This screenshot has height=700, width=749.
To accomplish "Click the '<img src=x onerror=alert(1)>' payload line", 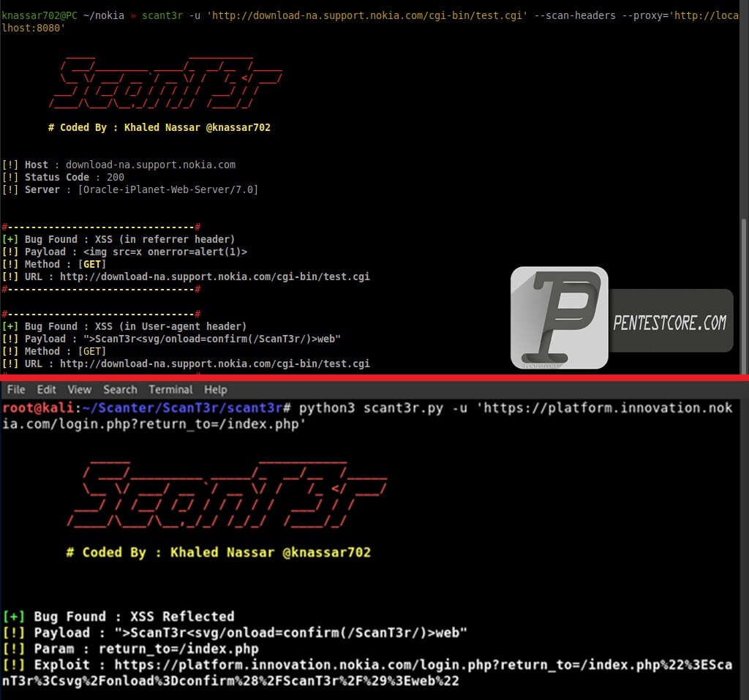I will pyautogui.click(x=124, y=252).
